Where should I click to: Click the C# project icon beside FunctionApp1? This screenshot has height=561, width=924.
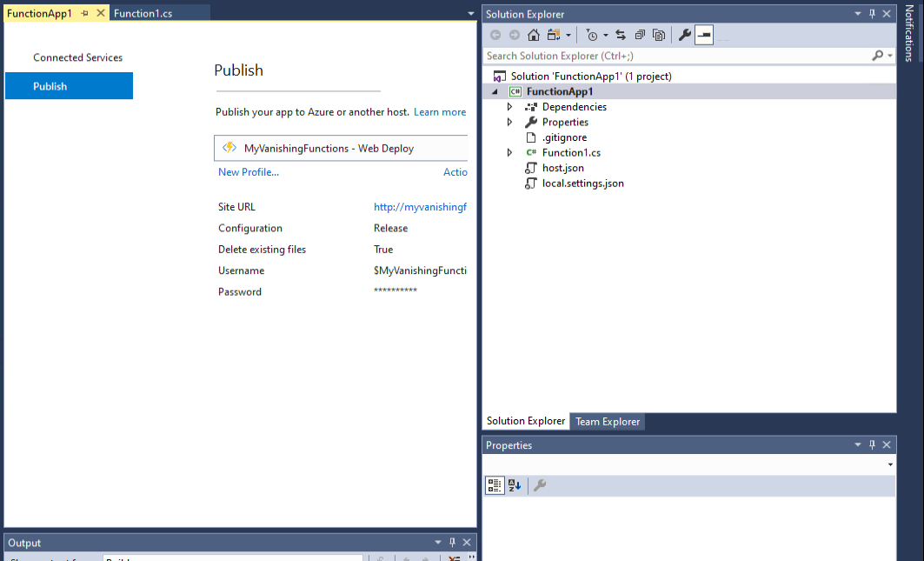coord(515,91)
